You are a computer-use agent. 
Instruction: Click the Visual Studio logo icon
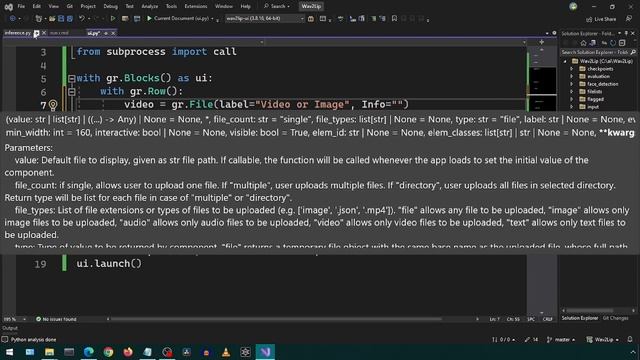click(x=8, y=7)
